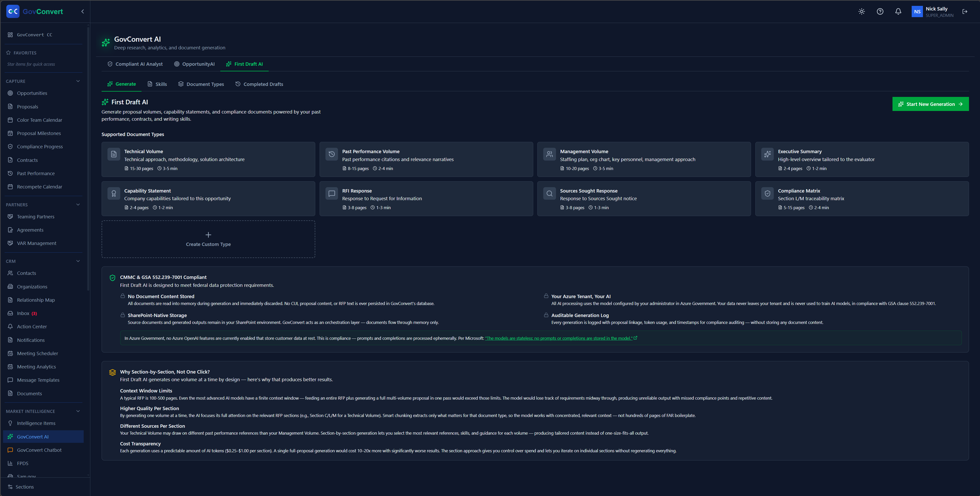The width and height of the screenshot is (980, 496).
Task: Open Color Team Calendar in sidebar
Action: [43, 120]
